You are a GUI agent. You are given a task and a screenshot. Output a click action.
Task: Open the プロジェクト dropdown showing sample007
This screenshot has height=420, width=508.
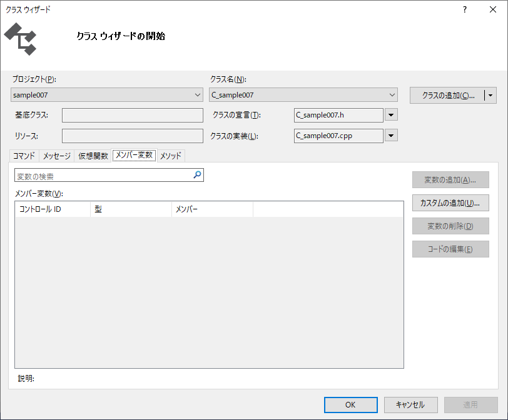(107, 95)
